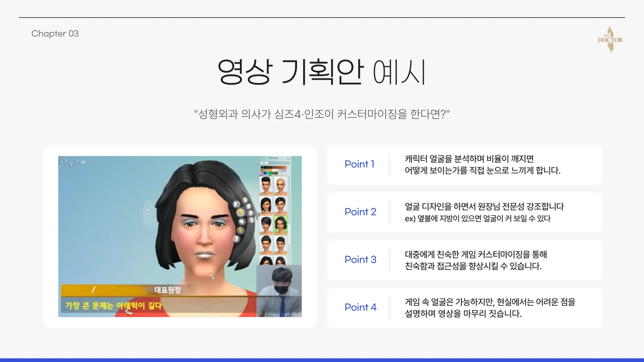
Task: Click the "Chapter 03" text
Action: tap(55, 34)
